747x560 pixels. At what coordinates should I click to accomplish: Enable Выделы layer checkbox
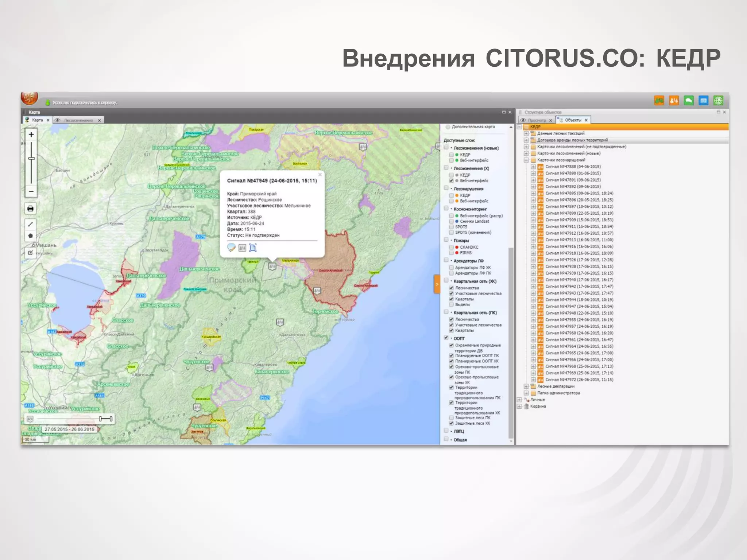click(x=452, y=304)
